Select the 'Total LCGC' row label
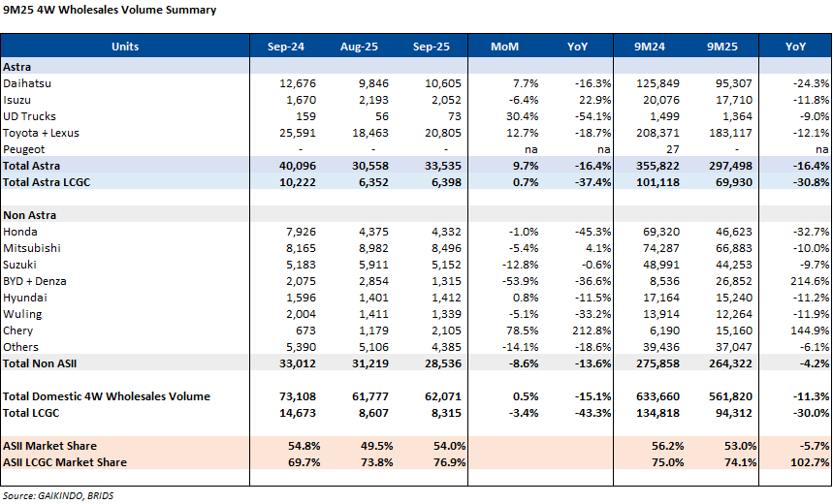 click(31, 413)
